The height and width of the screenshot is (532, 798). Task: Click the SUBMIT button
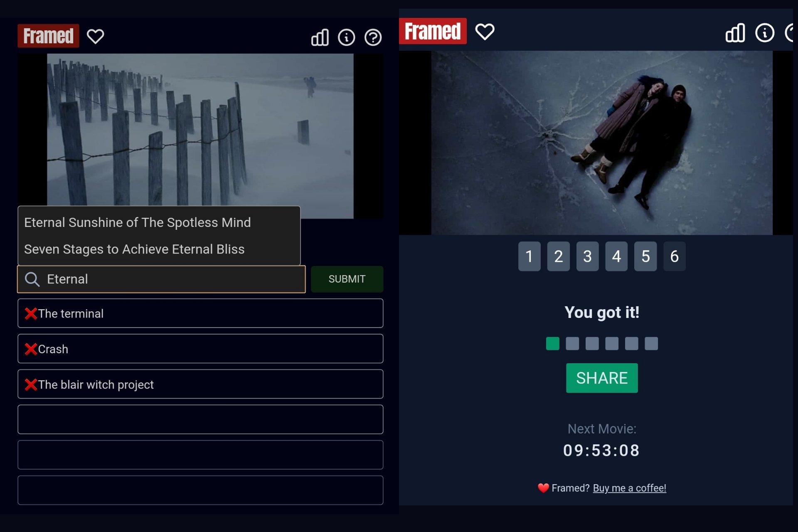347,279
